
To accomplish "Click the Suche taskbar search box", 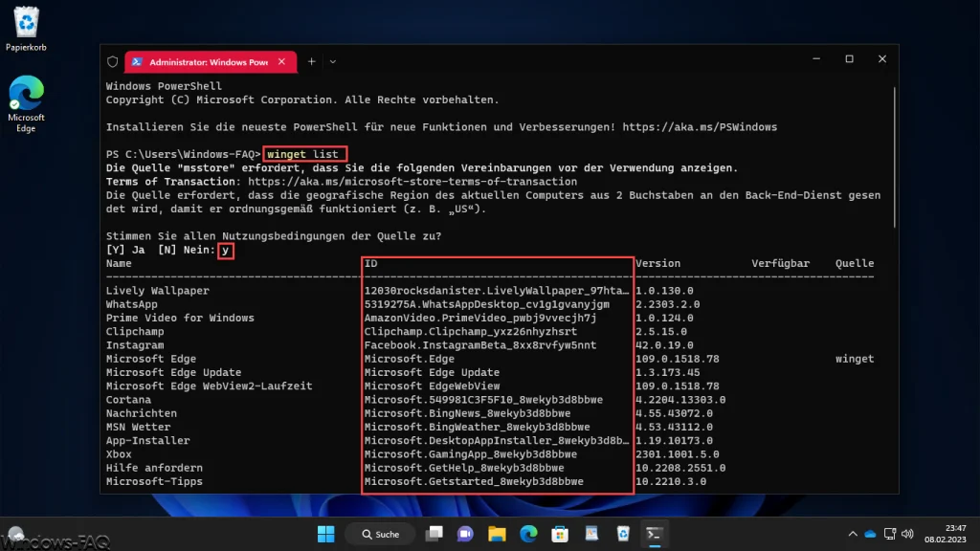I will pos(381,534).
